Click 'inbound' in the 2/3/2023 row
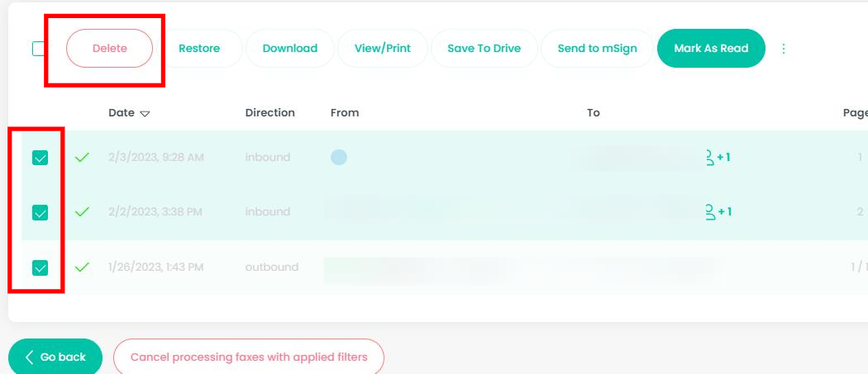Image resolution: width=868 pixels, height=374 pixels. (x=268, y=157)
